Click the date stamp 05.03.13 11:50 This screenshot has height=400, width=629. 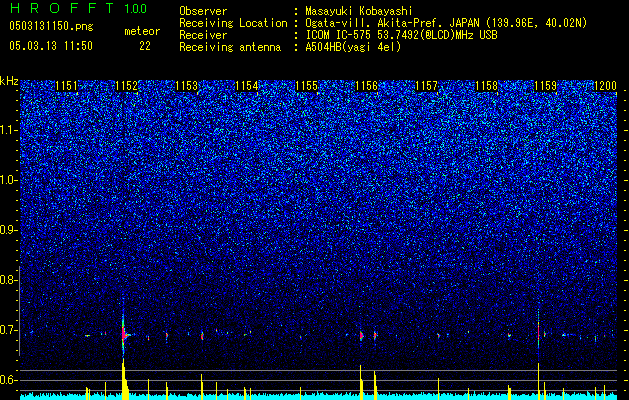51,46
